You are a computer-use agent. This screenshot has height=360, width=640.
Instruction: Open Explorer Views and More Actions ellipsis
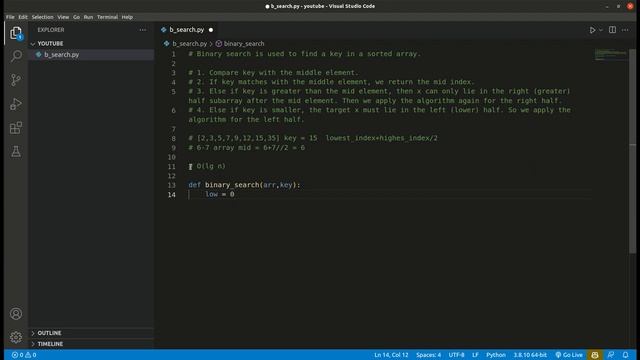click(x=142, y=30)
